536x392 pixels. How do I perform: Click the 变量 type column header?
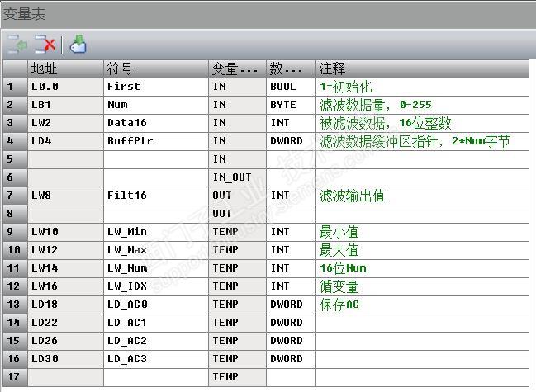pyautogui.click(x=237, y=69)
